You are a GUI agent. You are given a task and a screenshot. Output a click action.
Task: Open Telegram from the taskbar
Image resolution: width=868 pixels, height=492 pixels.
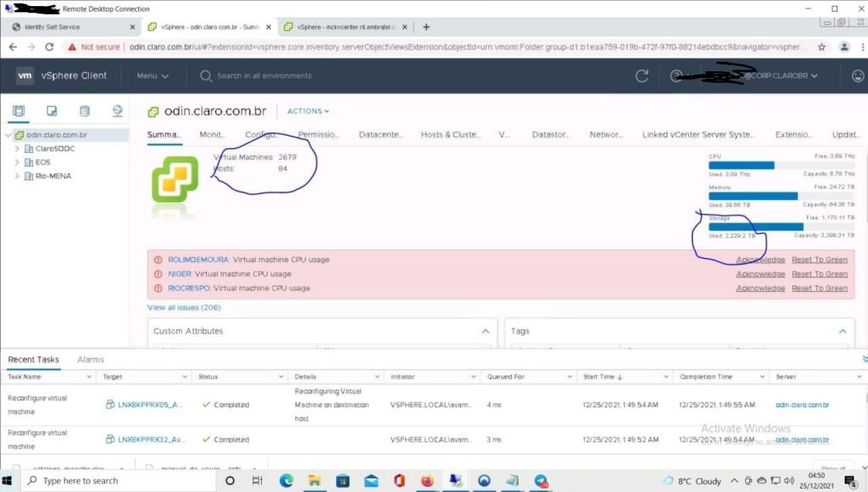pyautogui.click(x=541, y=480)
